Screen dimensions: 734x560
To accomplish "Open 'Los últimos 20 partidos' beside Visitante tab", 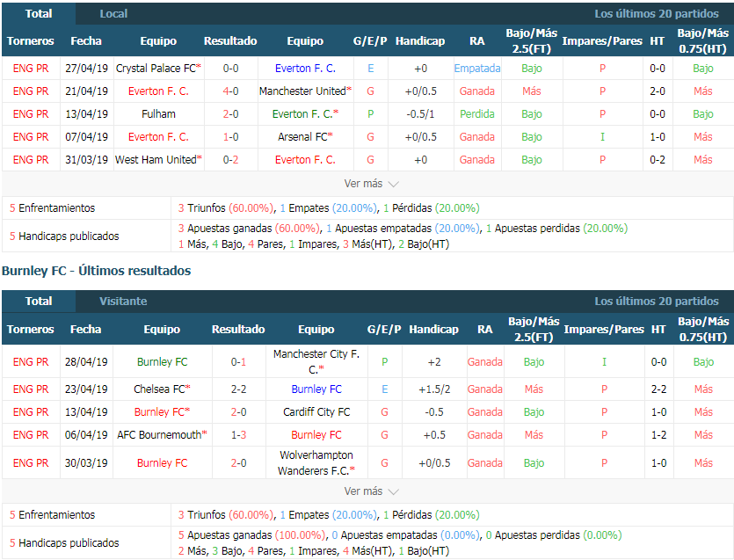I will coord(657,301).
